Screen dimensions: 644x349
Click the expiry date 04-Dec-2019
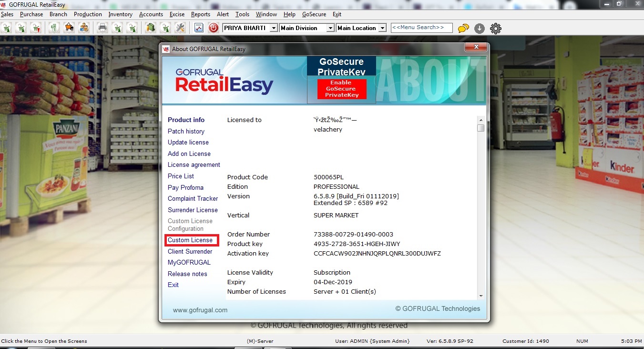point(333,282)
